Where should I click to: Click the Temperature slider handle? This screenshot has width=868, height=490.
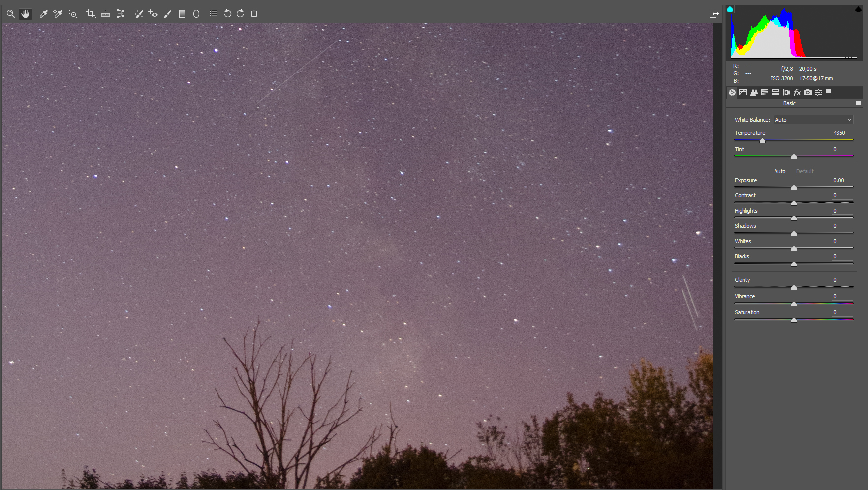pos(762,141)
